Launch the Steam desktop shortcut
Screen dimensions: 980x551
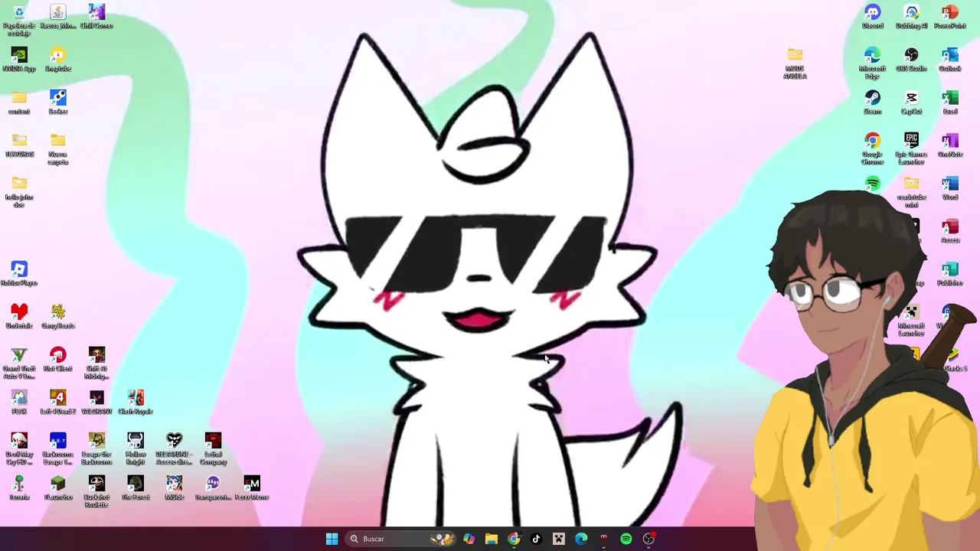pyautogui.click(x=873, y=103)
